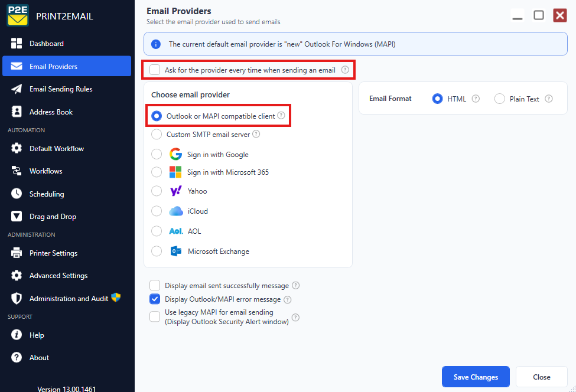Open help tip next to Plain Text format
576x392 pixels.
[548, 99]
